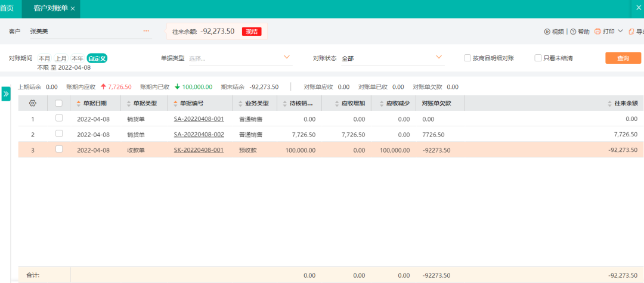This screenshot has height=283, width=644.
Task: Toggle 只看未结清 checkbox
Action: pos(538,58)
